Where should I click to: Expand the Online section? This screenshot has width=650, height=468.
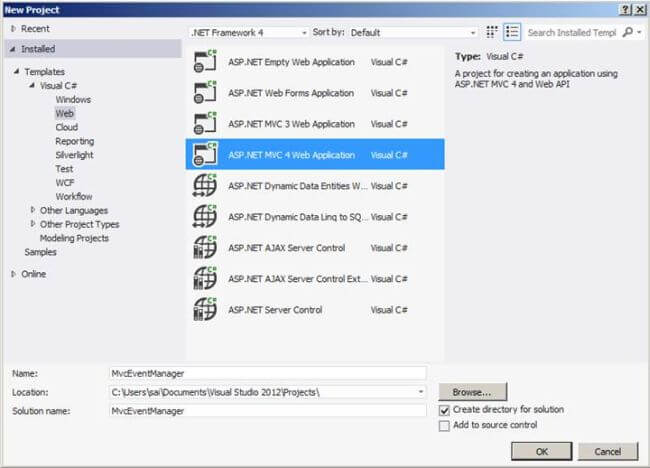pos(13,274)
